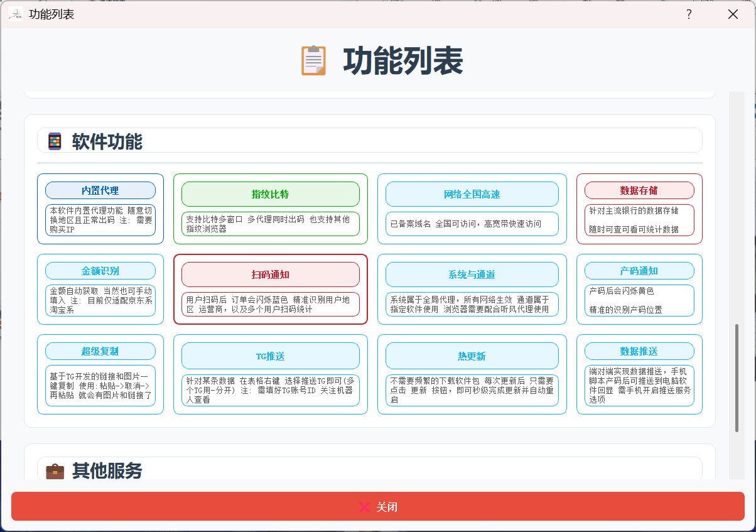
Task: Select the 内置代理 feature title
Action: click(x=100, y=190)
